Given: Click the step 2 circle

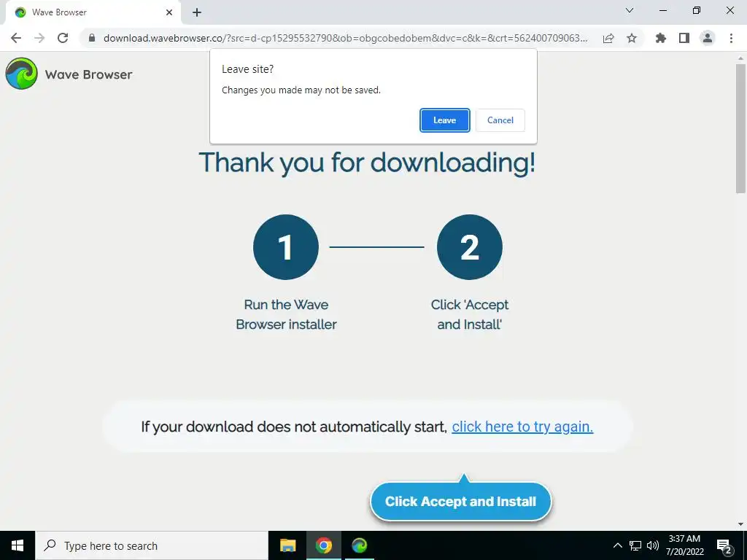Looking at the screenshot, I should coord(470,247).
